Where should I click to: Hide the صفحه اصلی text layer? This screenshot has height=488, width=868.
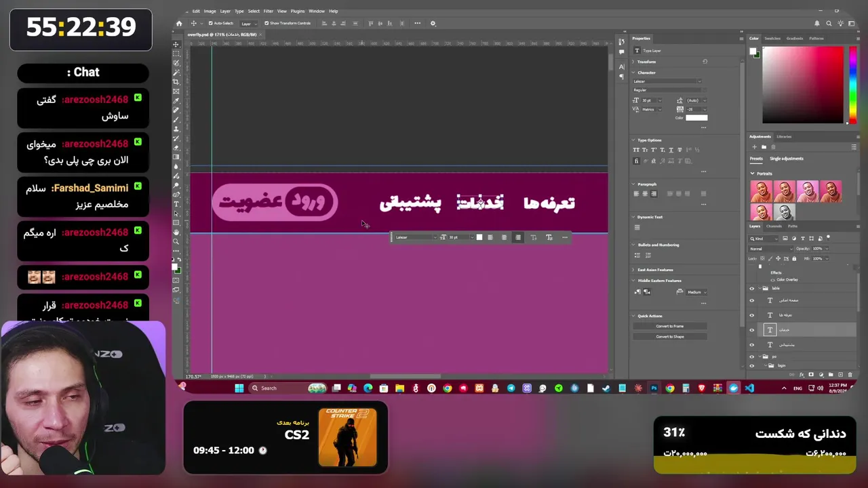point(751,300)
